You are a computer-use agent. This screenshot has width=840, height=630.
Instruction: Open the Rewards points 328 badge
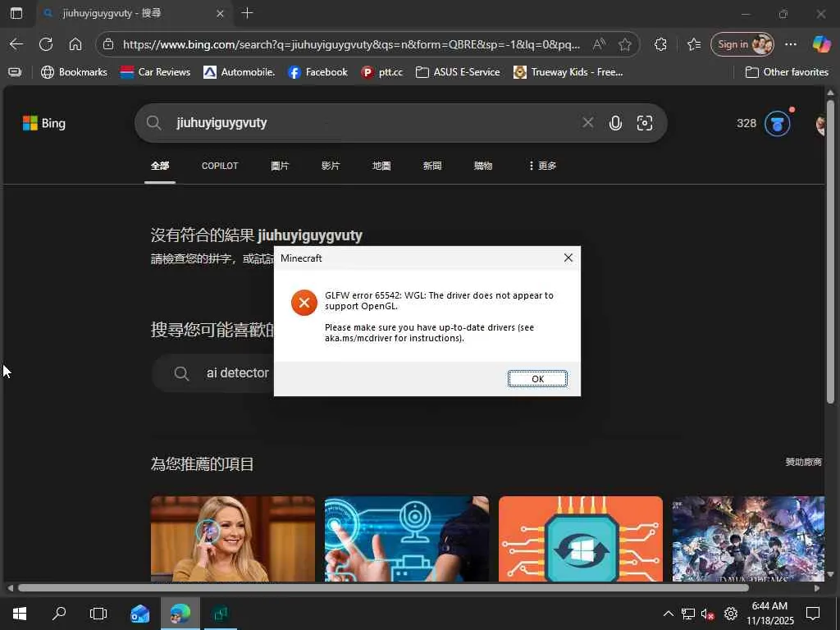(x=763, y=123)
